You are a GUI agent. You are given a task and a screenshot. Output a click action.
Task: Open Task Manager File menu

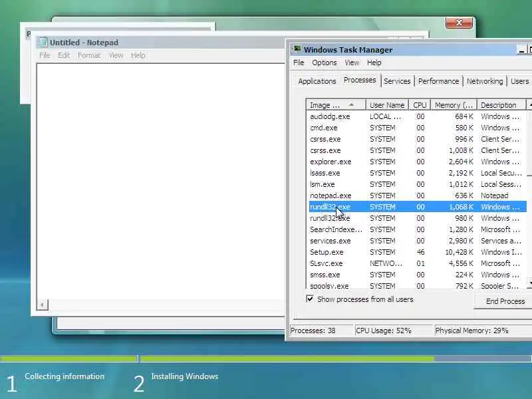pos(299,63)
